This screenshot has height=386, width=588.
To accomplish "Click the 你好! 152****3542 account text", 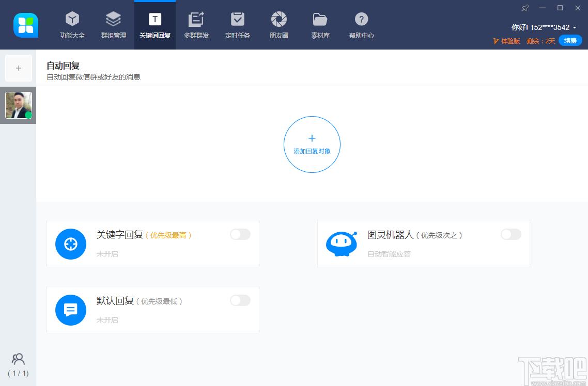I will [540, 27].
